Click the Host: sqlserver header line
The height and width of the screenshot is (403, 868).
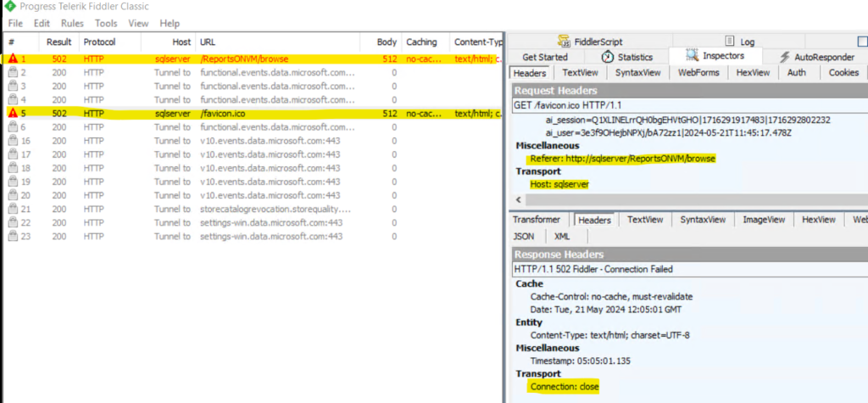559,184
